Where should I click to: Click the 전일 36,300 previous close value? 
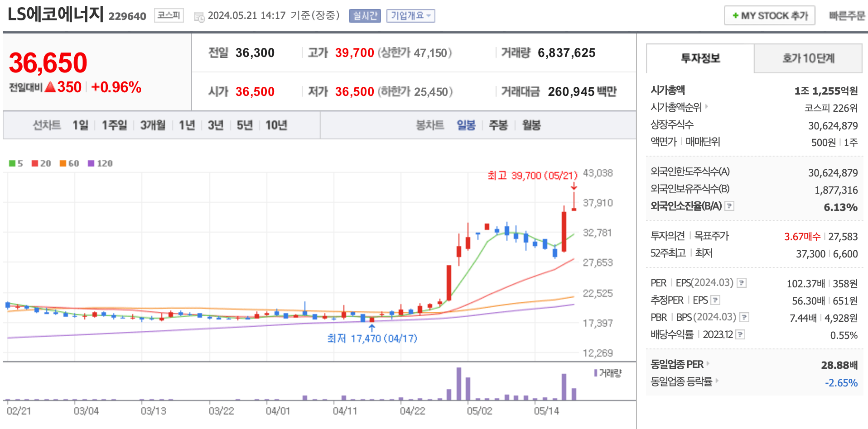(x=255, y=53)
